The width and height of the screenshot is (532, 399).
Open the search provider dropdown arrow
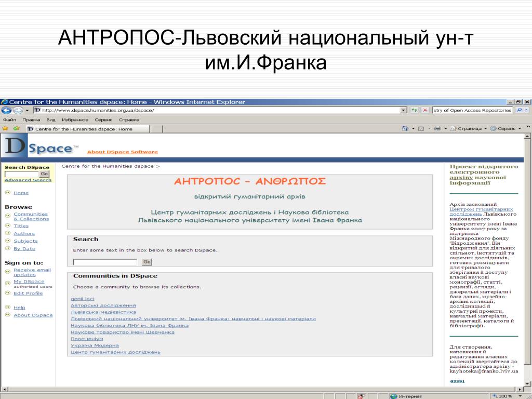[526, 110]
